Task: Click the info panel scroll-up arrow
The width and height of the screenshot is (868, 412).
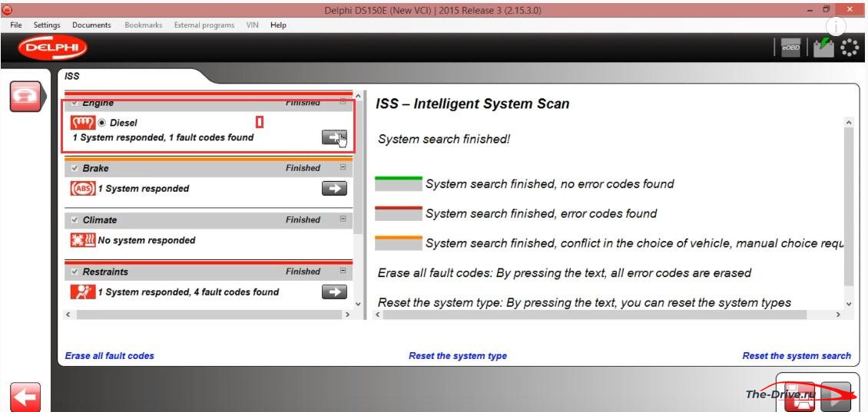Action: pos(849,122)
